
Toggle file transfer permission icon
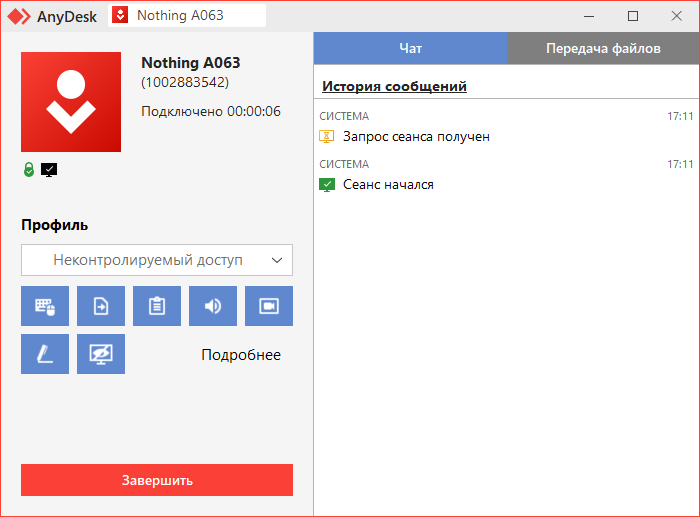pyautogui.click(x=101, y=306)
